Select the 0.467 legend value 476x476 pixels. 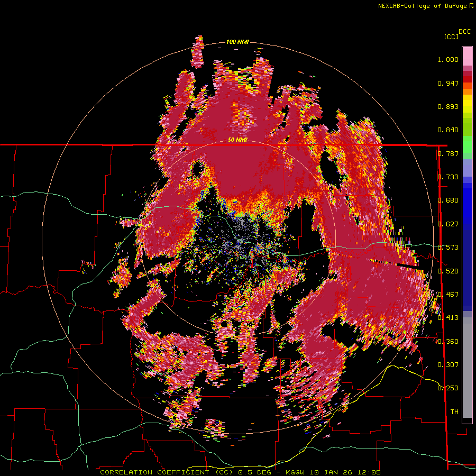(448, 295)
